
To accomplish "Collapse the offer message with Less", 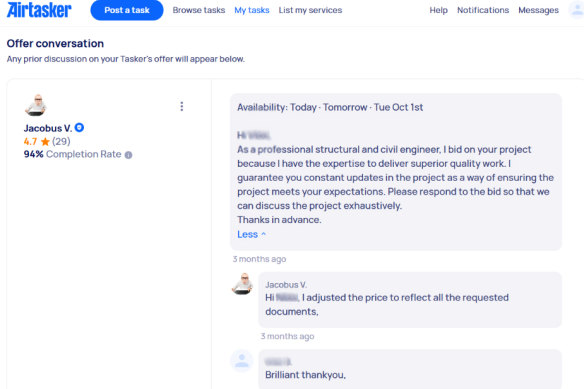I will click(251, 234).
